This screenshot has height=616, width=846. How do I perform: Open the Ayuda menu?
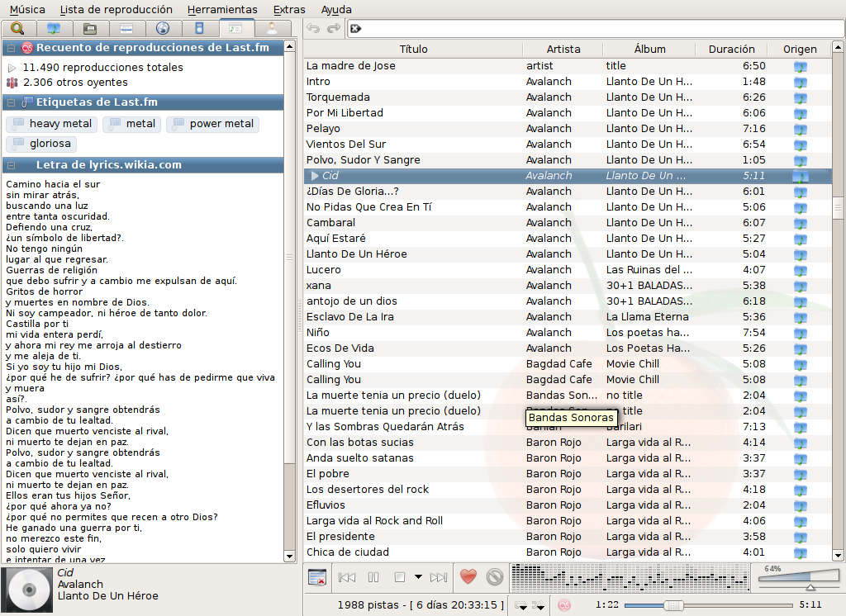[x=336, y=9]
